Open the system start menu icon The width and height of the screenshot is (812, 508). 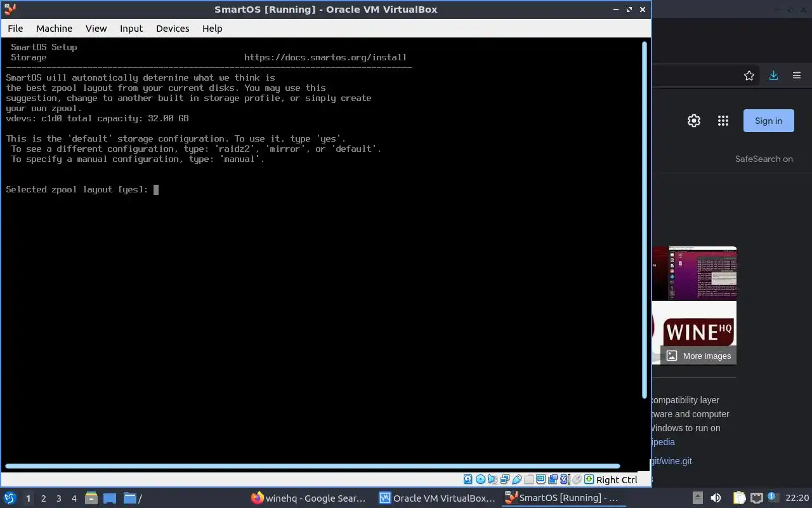click(10, 498)
